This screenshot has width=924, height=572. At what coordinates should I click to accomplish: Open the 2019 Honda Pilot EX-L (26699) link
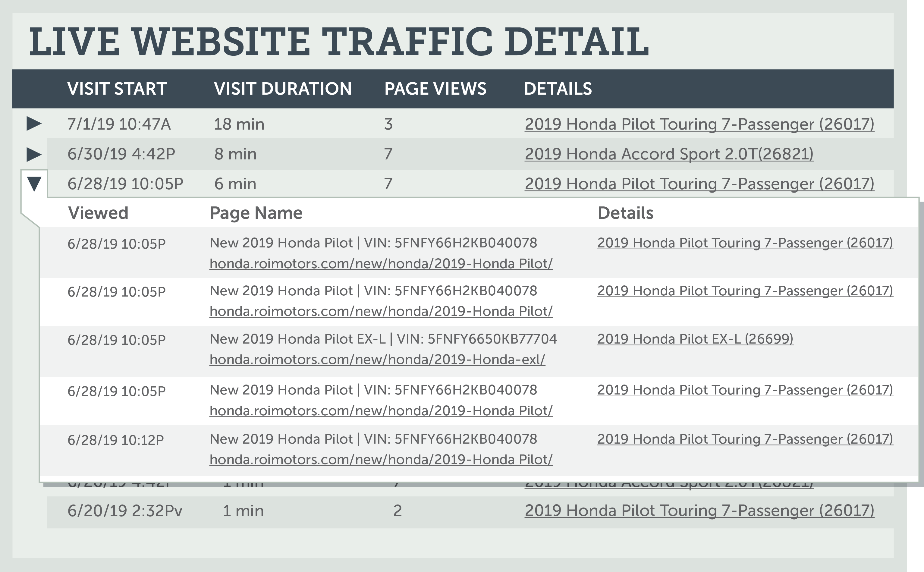(x=695, y=339)
